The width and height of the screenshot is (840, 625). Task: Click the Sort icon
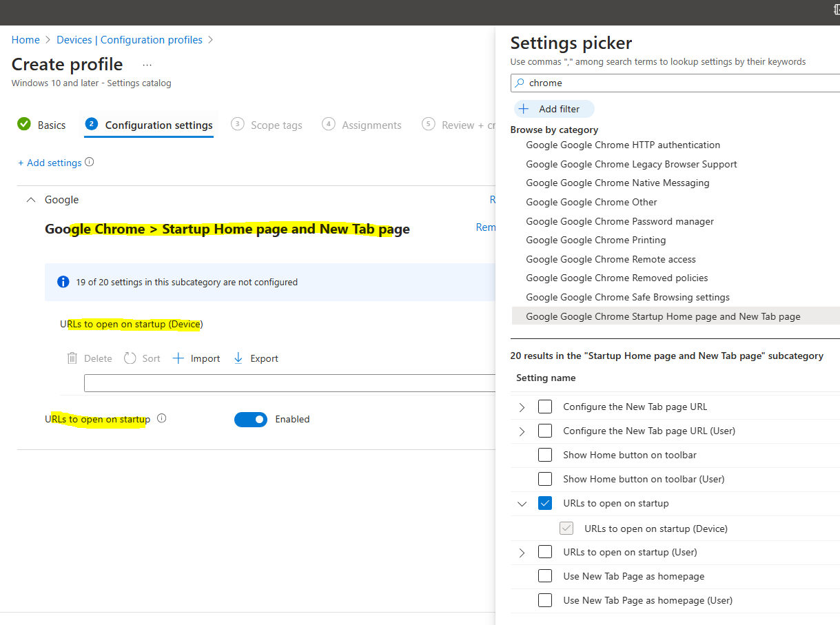130,358
